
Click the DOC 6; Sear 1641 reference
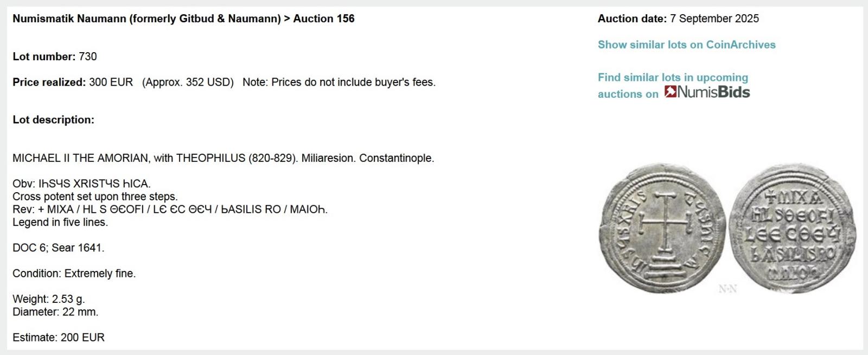point(59,248)
